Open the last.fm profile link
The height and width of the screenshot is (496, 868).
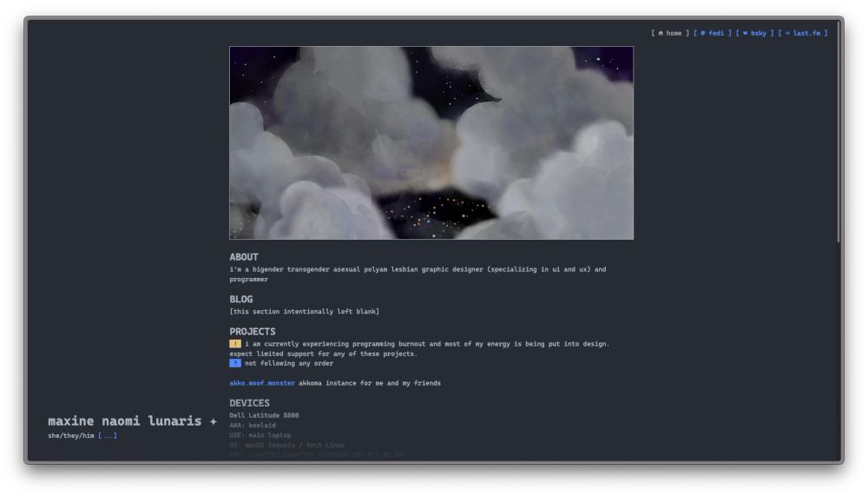pyautogui.click(x=803, y=33)
